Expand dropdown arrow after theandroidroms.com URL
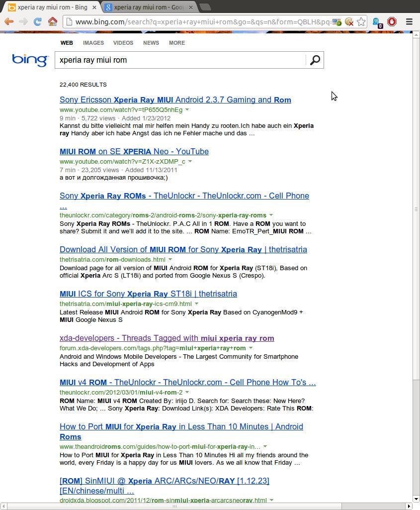 point(265,446)
